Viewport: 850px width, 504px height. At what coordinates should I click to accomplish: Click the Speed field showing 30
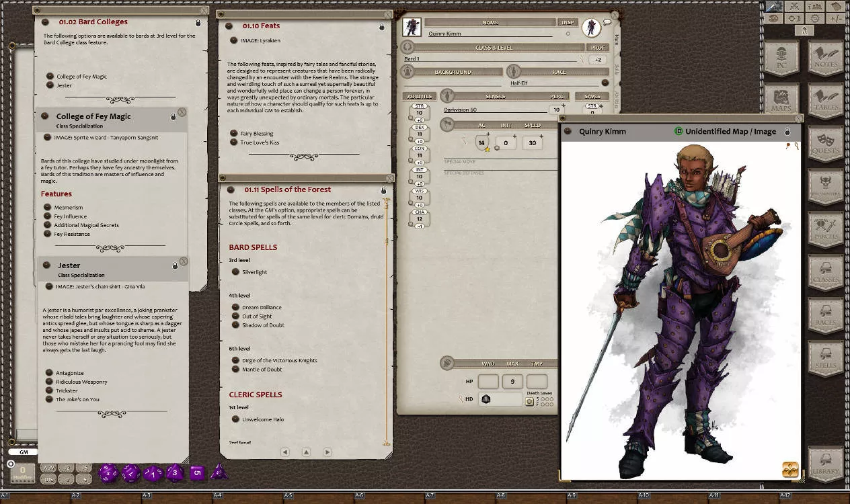[x=533, y=142]
